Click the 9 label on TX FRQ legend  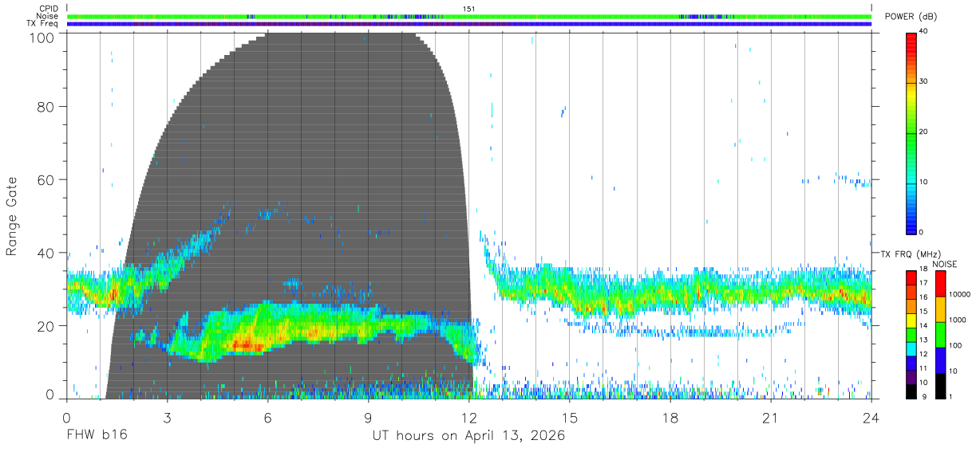[925, 397]
